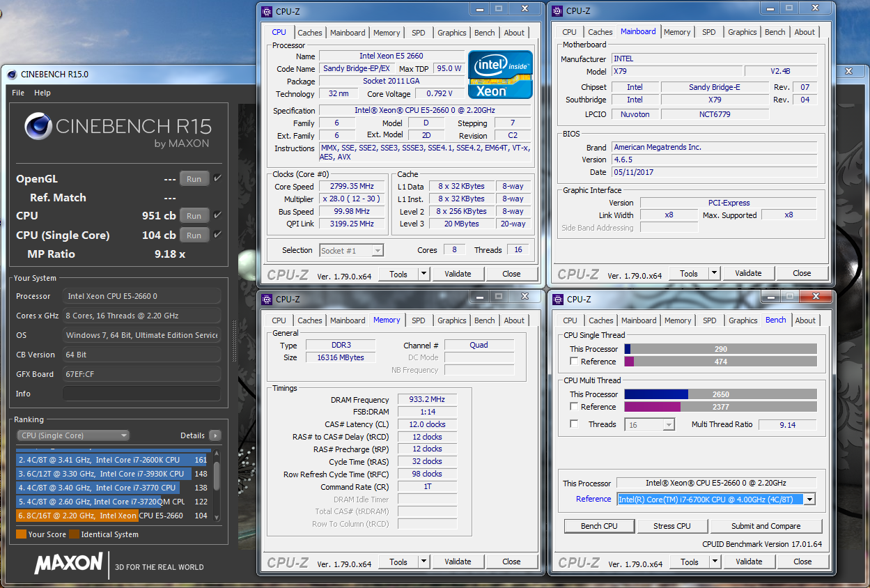Click the Info text field in Cinebench
This screenshot has height=588, width=870.
point(141,394)
